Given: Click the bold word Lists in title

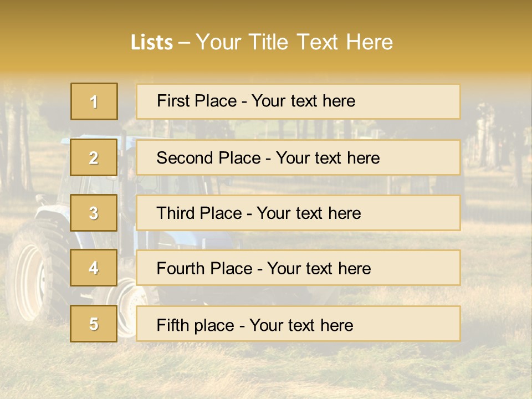Looking at the screenshot, I should (152, 42).
